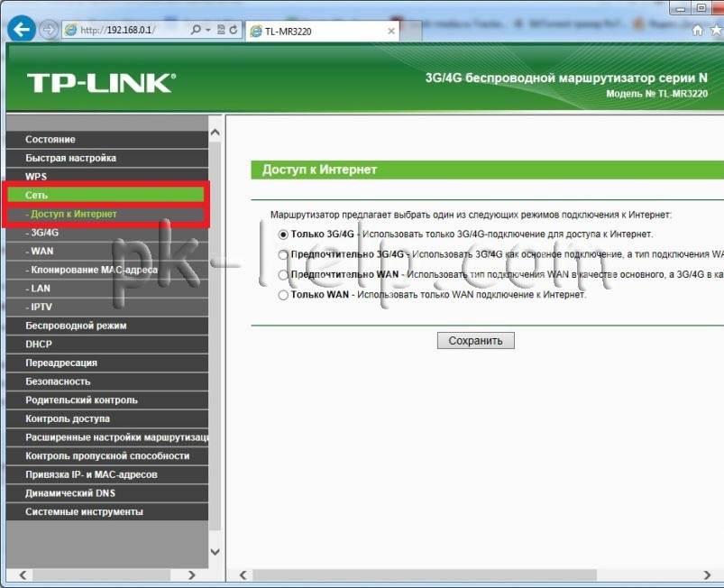The height and width of the screenshot is (588, 724).
Task: Click the sidebar scroll-right arrow
Action: tap(192, 575)
